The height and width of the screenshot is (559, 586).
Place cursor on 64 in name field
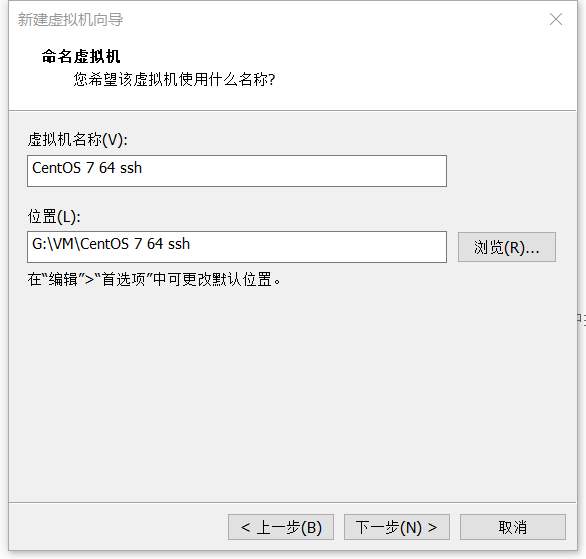pyautogui.click(x=107, y=168)
